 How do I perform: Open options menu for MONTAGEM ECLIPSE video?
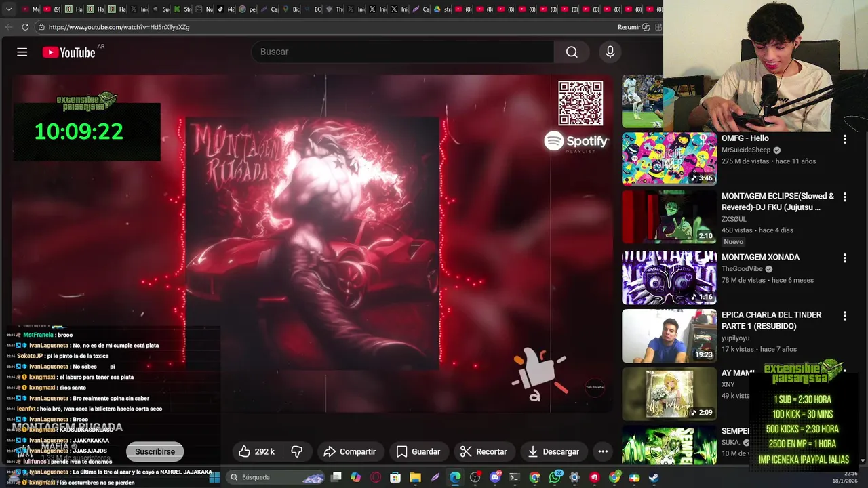[x=844, y=197]
